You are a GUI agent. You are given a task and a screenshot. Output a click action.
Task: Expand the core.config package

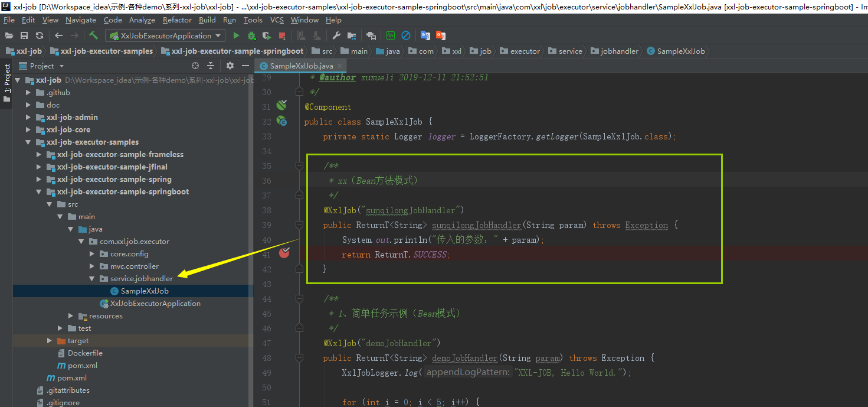pos(92,253)
